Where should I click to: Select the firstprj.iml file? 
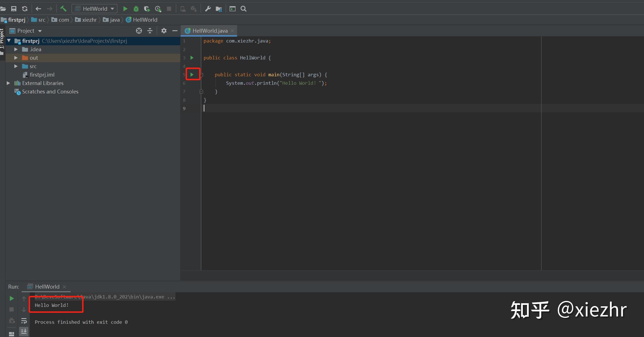coord(42,75)
